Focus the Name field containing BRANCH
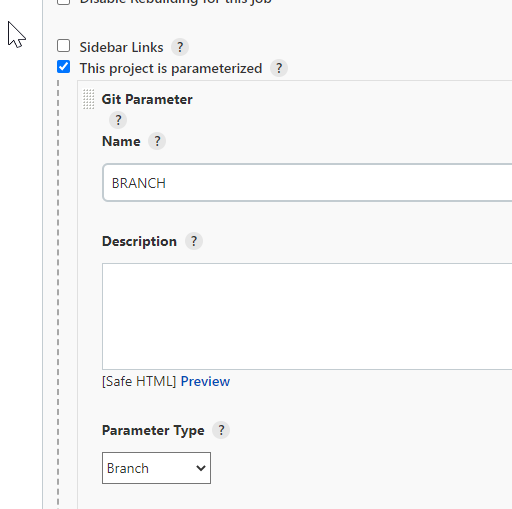 [x=307, y=182]
